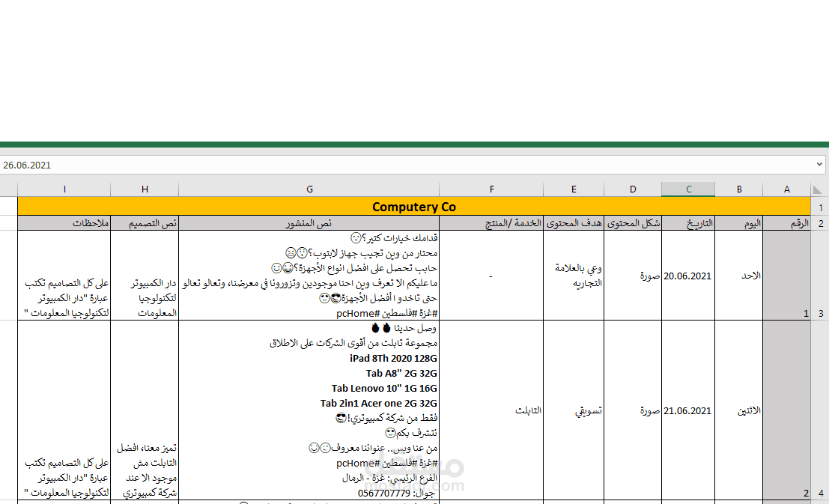This screenshot has height=504, width=829.
Task: Select number cell containing 1
Action: 787,276
